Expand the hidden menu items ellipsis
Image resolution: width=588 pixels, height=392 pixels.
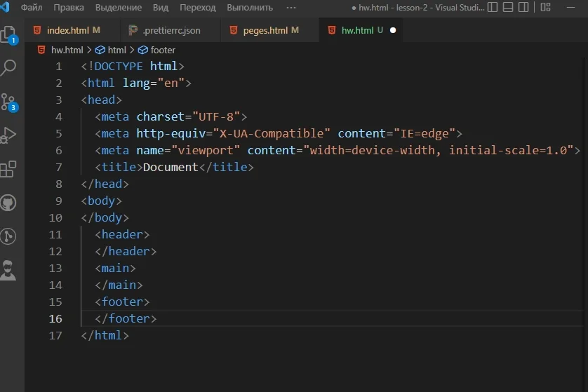[291, 8]
